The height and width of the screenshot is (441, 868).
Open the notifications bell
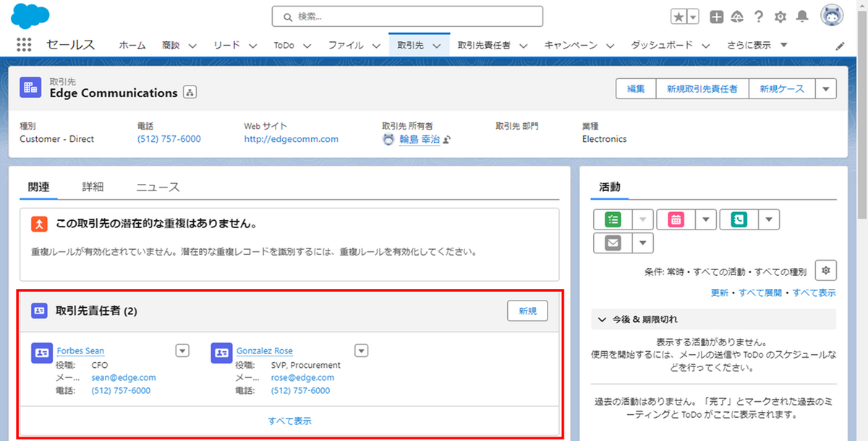pyautogui.click(x=802, y=17)
